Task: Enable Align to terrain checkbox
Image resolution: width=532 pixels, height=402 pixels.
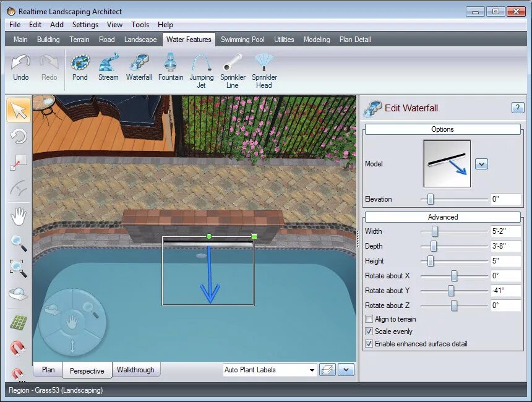Action: [369, 319]
